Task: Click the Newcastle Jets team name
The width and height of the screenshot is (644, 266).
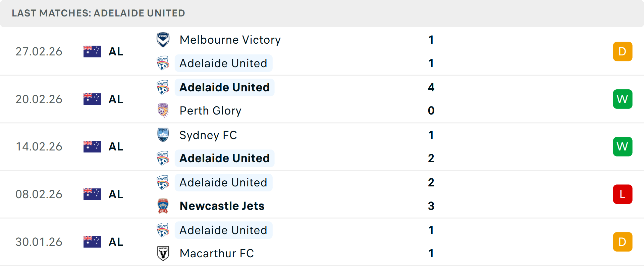Action: 222,206
